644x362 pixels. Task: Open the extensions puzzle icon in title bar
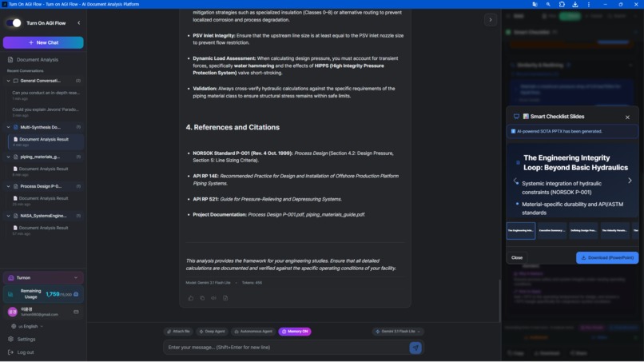tap(562, 4)
